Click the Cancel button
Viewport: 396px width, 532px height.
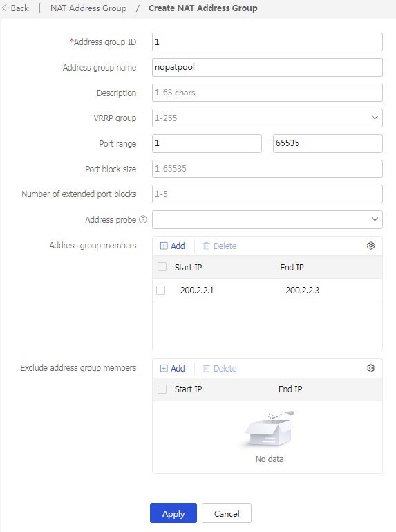pyautogui.click(x=227, y=513)
